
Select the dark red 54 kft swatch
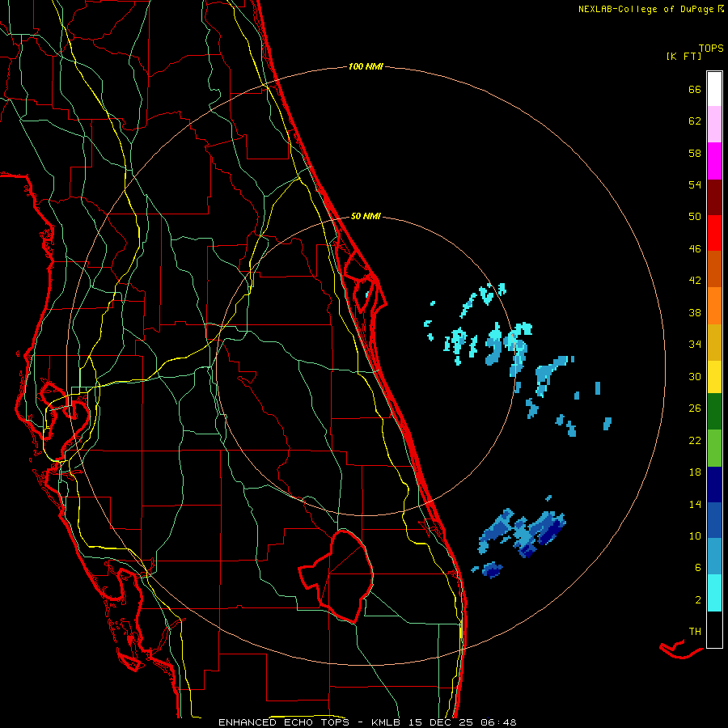point(714,197)
